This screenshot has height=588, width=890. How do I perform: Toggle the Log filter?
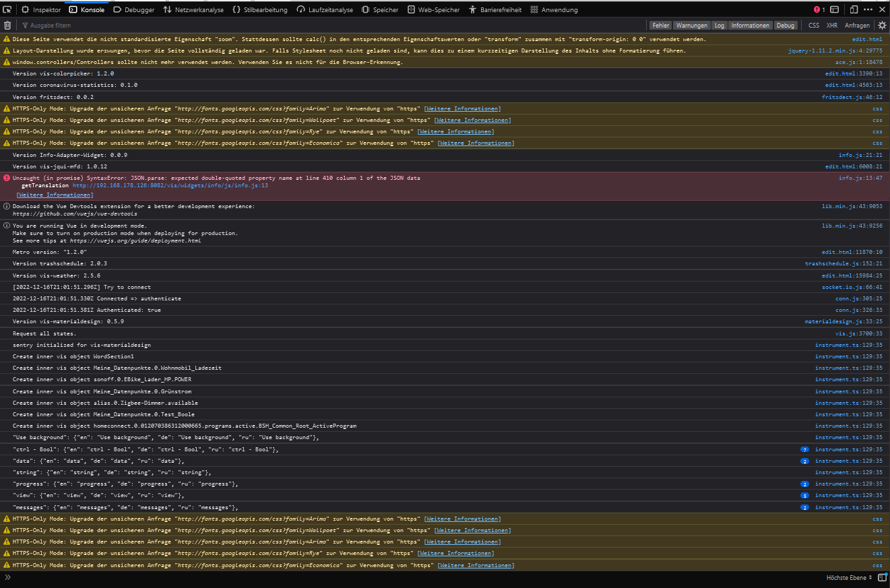[720, 25]
